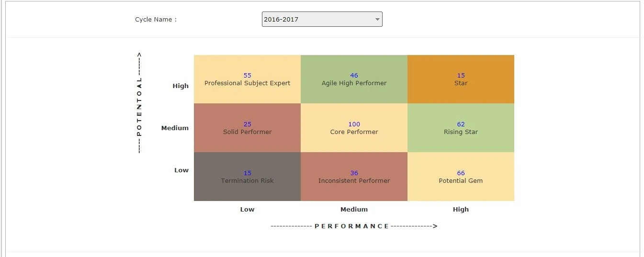This screenshot has height=257, width=644.
Task: Click the Potential Gem count 66
Action: pyautogui.click(x=461, y=173)
